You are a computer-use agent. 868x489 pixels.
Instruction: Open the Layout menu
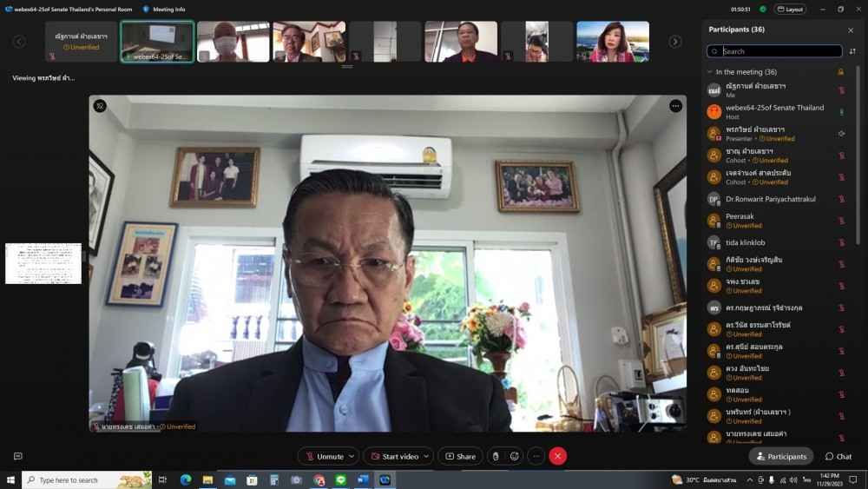point(789,9)
